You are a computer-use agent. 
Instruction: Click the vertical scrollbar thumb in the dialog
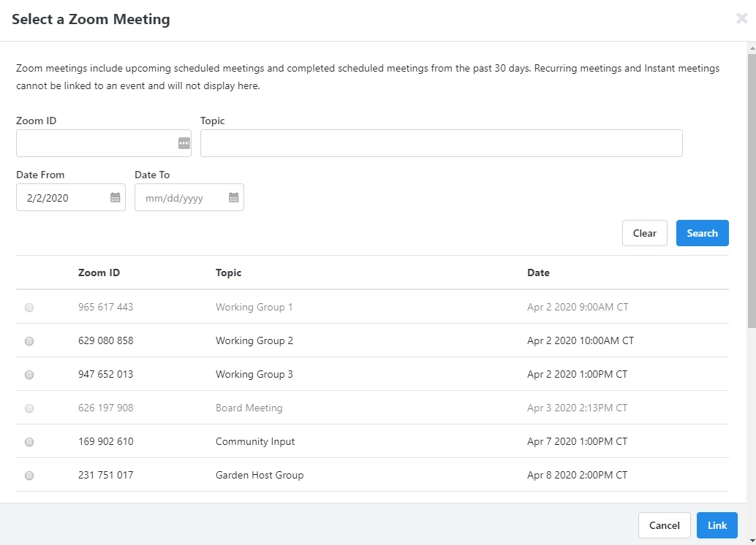click(751, 190)
